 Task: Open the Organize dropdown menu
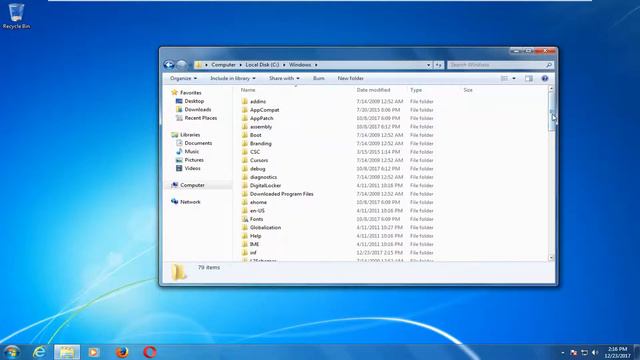click(x=184, y=78)
